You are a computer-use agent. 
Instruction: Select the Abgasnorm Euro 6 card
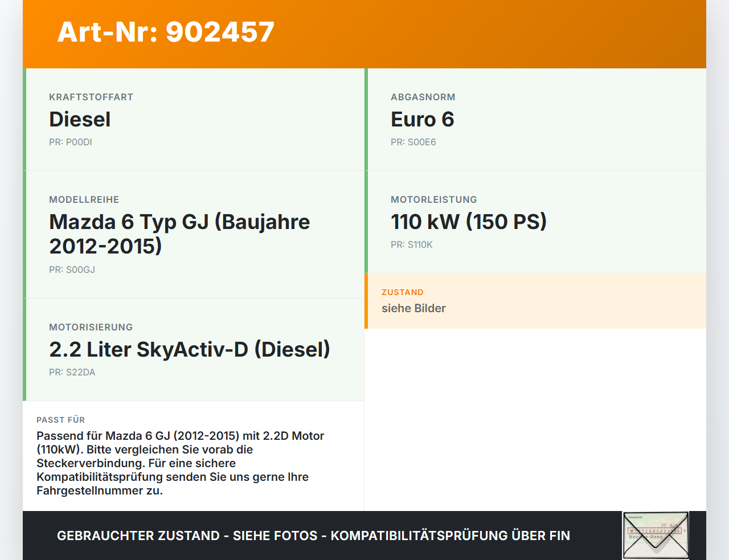(535, 120)
